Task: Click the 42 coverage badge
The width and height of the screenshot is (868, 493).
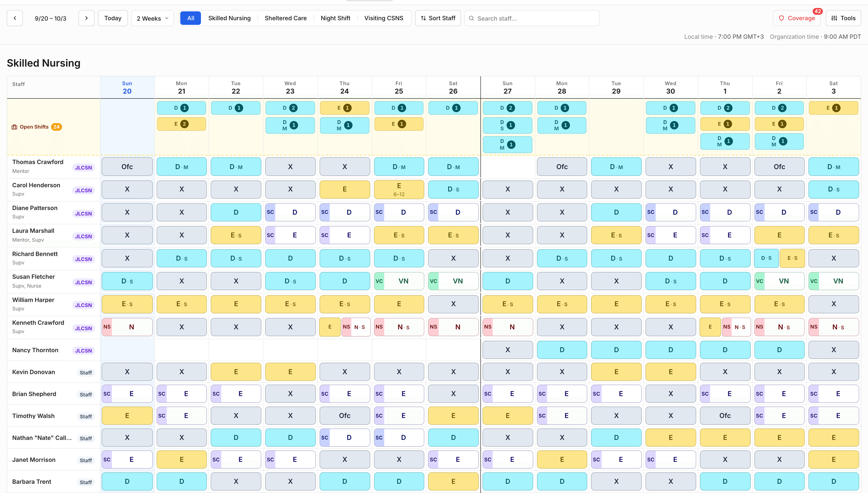Action: 818,11
